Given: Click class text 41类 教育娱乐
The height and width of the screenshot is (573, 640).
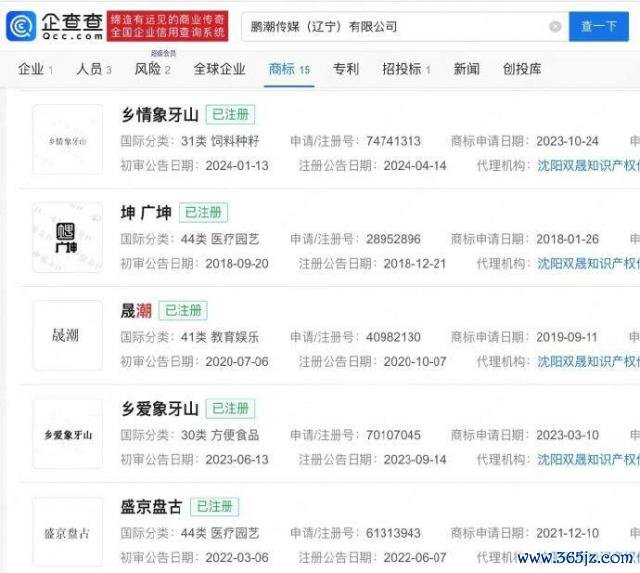Looking at the screenshot, I should coord(220,337).
